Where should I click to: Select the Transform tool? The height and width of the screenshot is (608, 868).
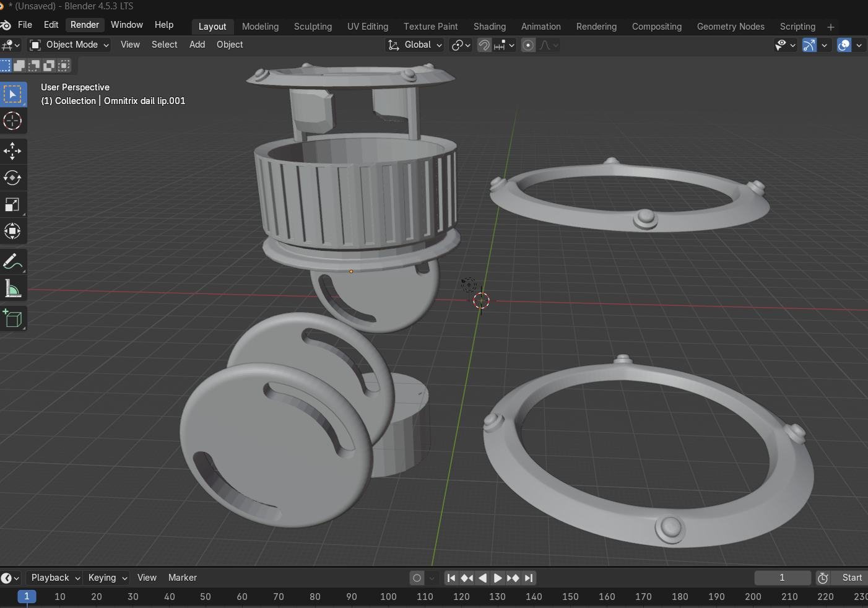tap(12, 231)
